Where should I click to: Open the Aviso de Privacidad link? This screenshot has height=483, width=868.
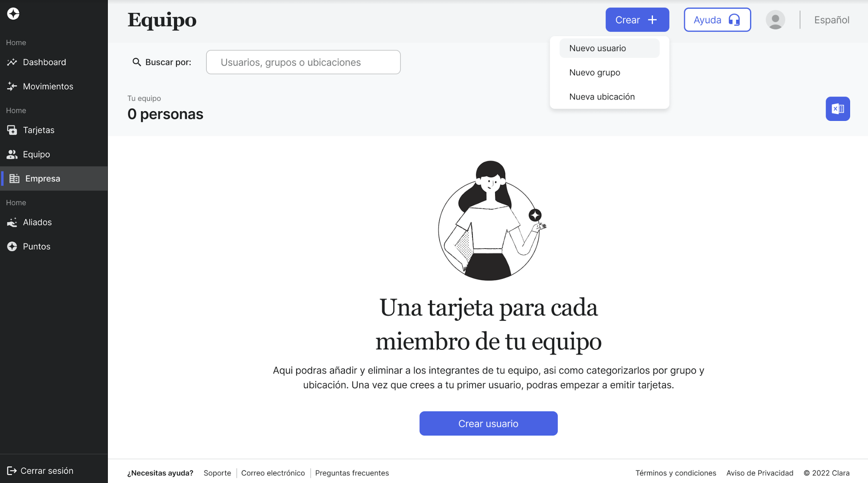759,473
